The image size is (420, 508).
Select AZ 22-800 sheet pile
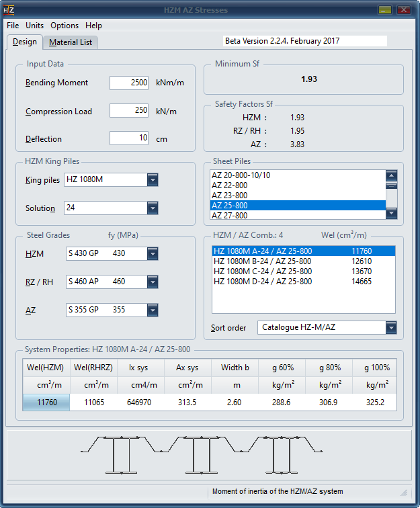pyautogui.click(x=298, y=185)
